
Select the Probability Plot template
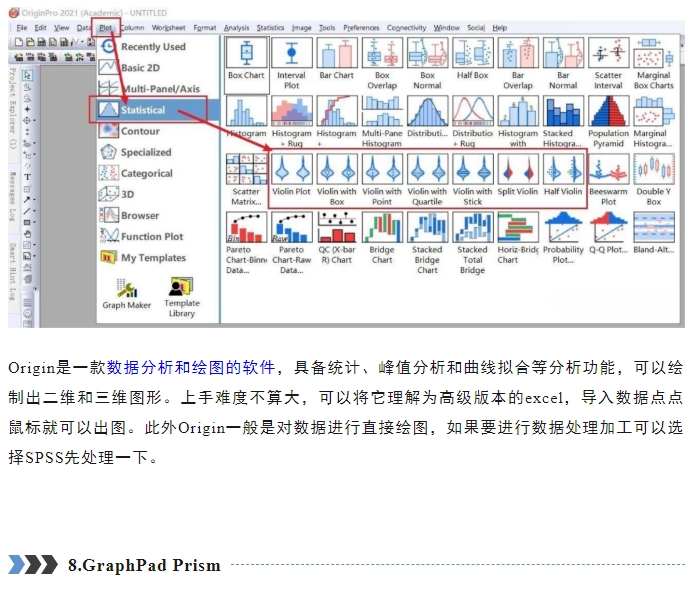click(563, 238)
